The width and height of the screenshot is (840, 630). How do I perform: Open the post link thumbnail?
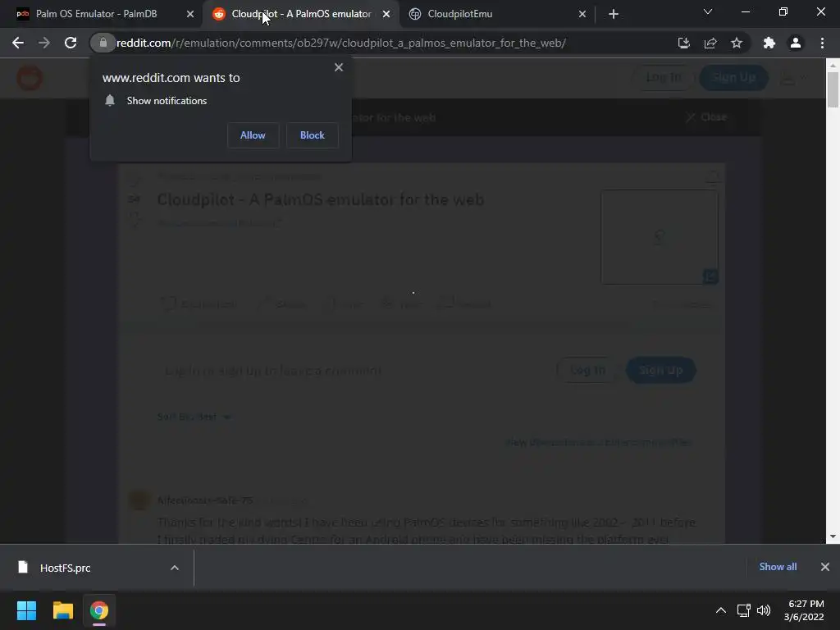pyautogui.click(x=660, y=237)
